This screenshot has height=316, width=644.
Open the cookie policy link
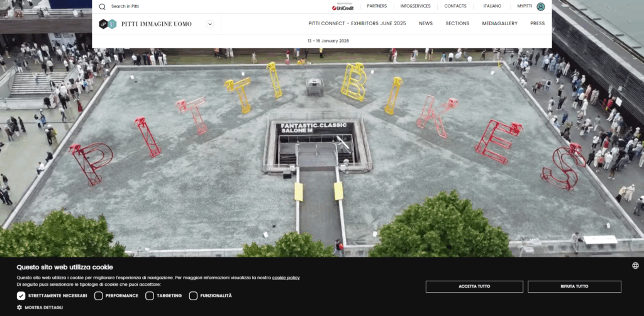pyautogui.click(x=286, y=278)
